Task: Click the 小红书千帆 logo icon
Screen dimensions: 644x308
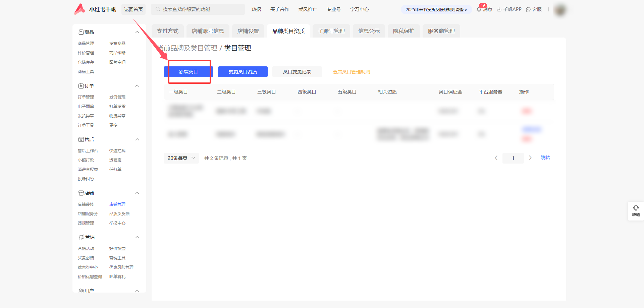Action: click(79, 9)
